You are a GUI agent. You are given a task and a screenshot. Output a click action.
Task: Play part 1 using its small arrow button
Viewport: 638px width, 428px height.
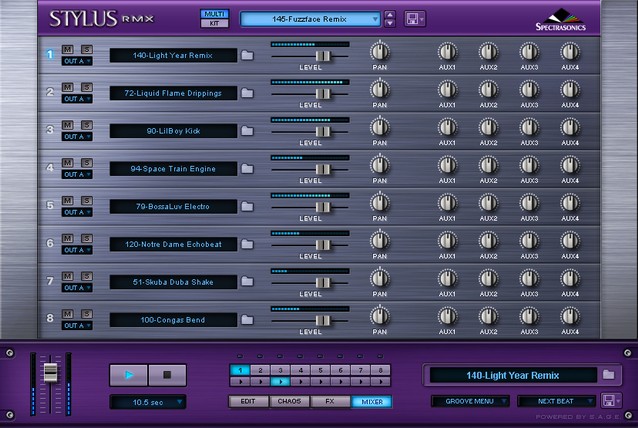coord(240,382)
